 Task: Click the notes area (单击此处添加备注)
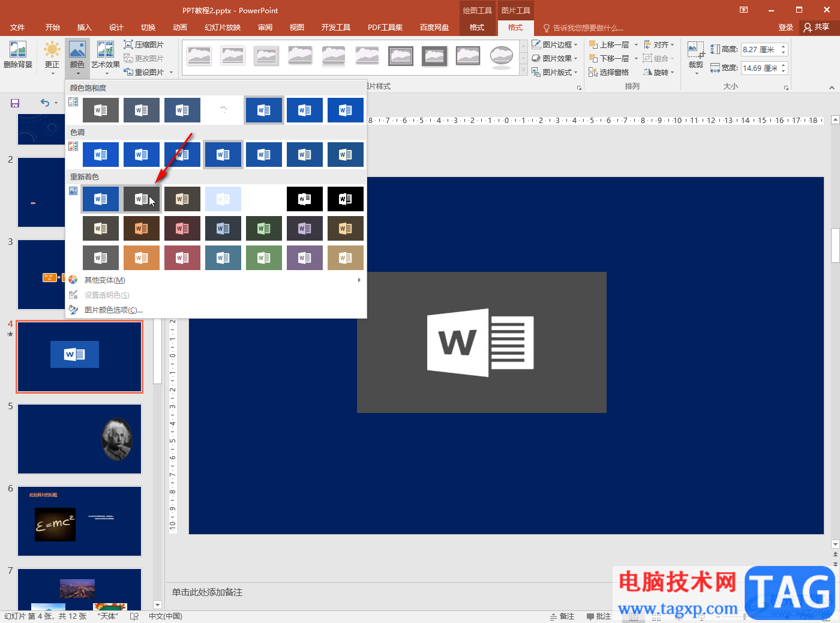207,592
